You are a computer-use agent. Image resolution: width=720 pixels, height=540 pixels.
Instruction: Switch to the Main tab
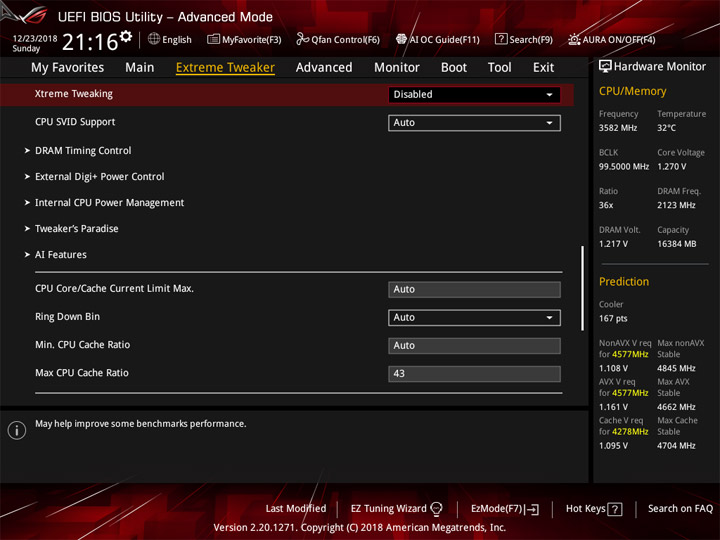(x=140, y=68)
